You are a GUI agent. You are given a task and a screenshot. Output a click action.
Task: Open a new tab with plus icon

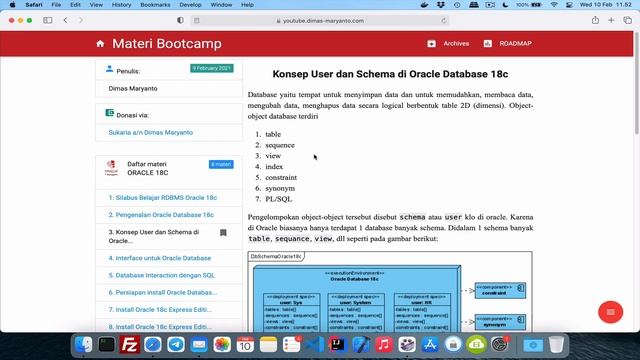611,20
